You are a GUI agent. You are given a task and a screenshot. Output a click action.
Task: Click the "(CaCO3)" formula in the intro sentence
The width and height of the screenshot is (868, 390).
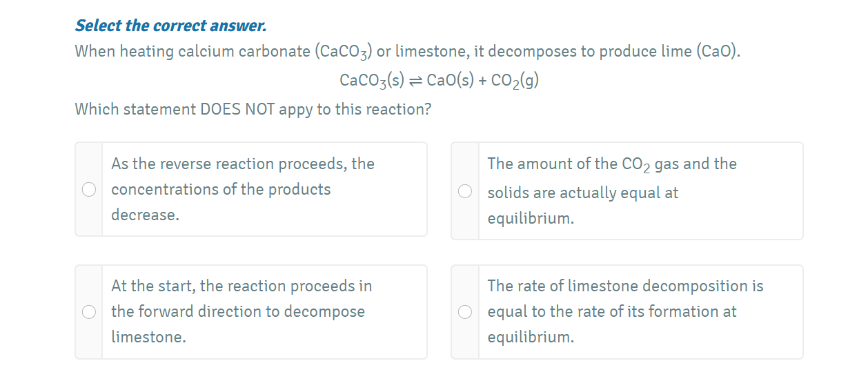343,52
